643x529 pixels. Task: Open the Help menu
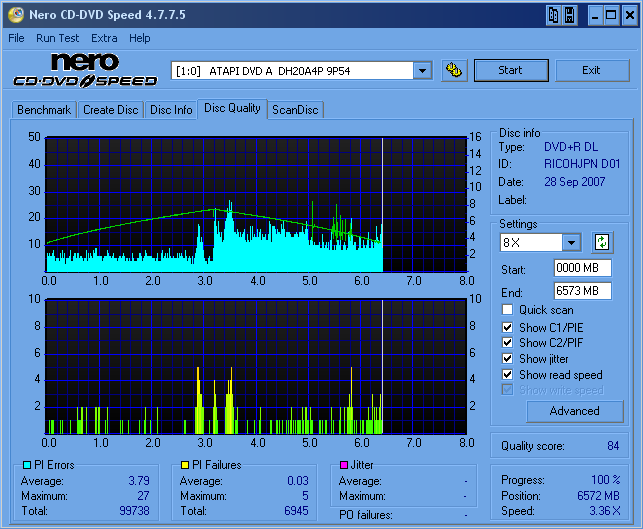[139, 38]
